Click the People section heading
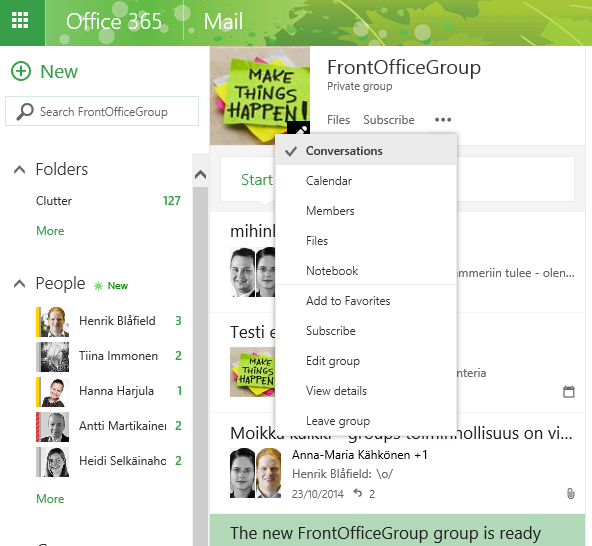This screenshot has height=546, width=592. [60, 283]
